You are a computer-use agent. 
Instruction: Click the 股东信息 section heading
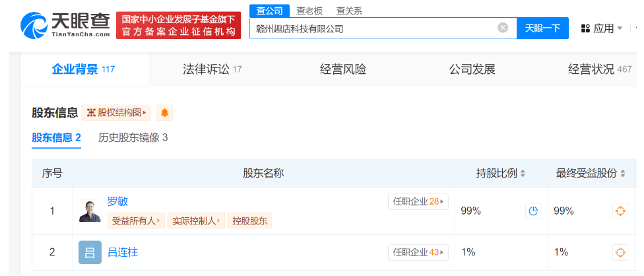pos(55,112)
